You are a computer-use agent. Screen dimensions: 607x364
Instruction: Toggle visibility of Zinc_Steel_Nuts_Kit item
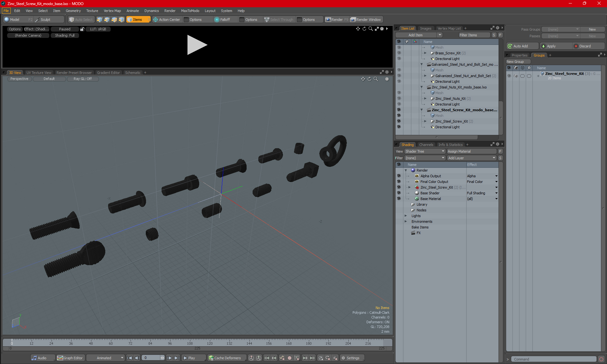coord(399,99)
